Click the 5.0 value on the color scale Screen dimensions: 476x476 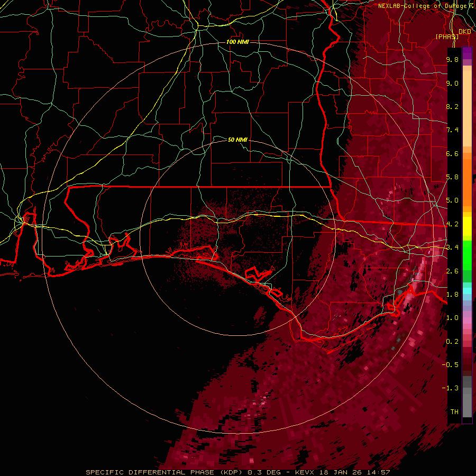452,200
